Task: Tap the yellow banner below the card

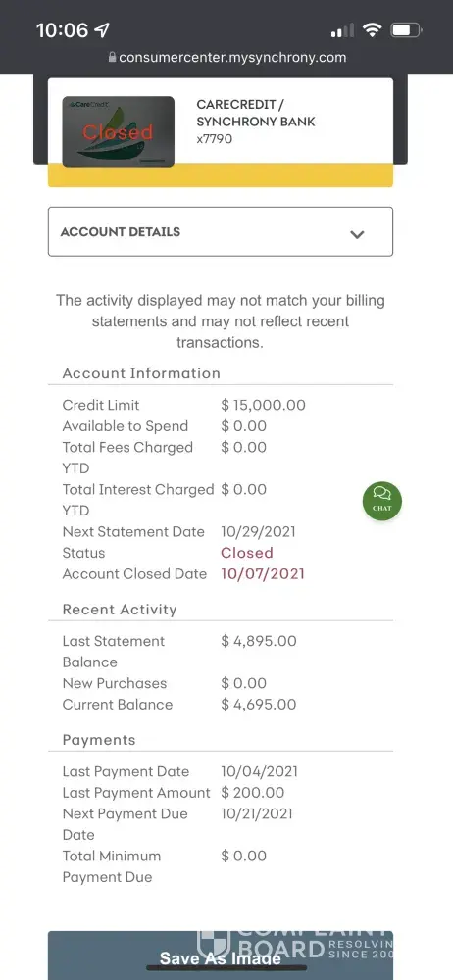Action: (221, 175)
